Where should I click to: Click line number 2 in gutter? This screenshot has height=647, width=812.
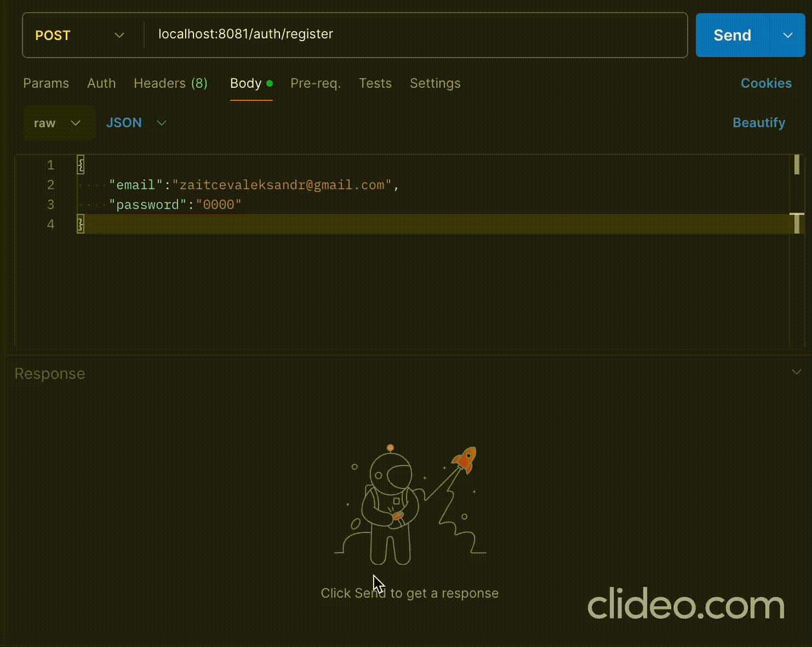tap(50, 185)
